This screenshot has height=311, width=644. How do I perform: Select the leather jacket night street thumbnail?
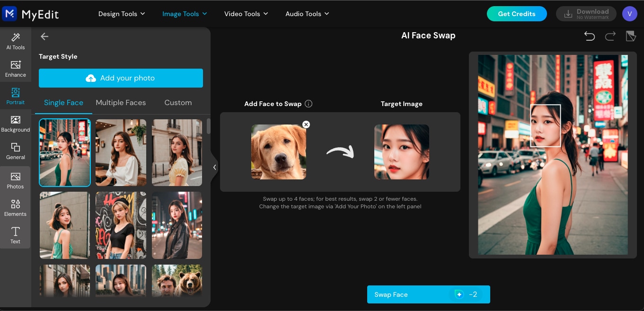pos(177,225)
